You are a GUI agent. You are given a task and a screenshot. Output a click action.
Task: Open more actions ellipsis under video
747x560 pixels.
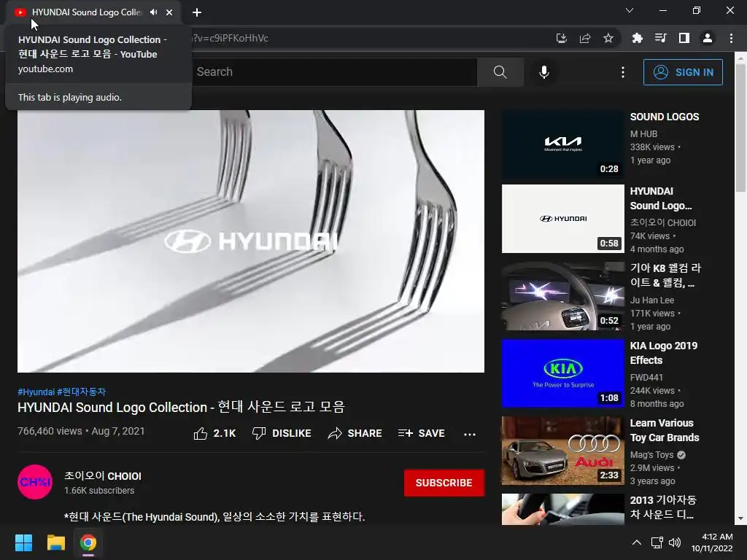click(x=470, y=434)
